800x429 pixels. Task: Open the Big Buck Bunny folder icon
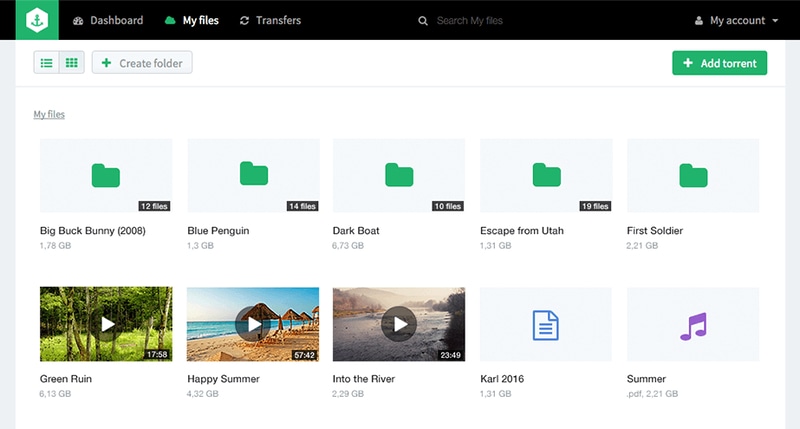click(x=106, y=175)
